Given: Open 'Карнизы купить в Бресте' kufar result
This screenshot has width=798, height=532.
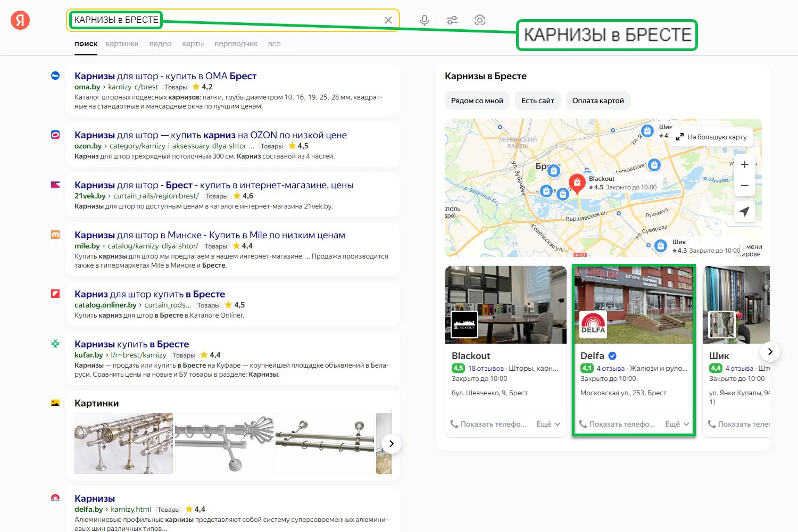Looking at the screenshot, I should pyautogui.click(x=131, y=344).
